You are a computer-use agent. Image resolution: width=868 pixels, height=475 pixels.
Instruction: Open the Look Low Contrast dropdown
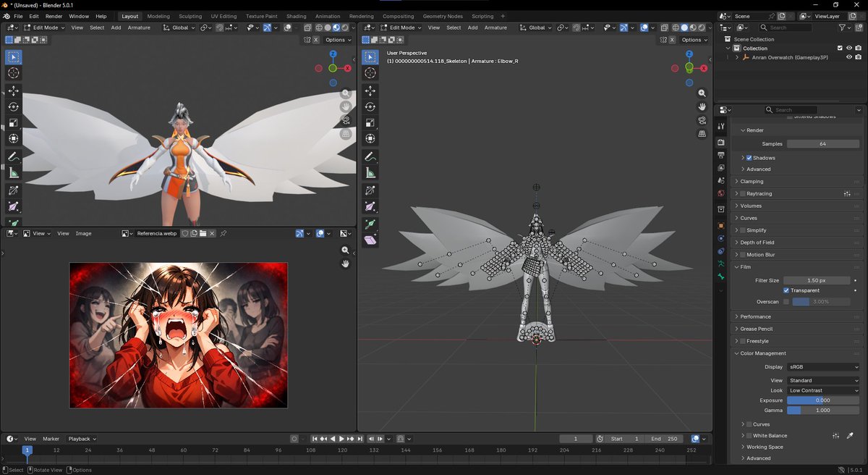pos(823,390)
